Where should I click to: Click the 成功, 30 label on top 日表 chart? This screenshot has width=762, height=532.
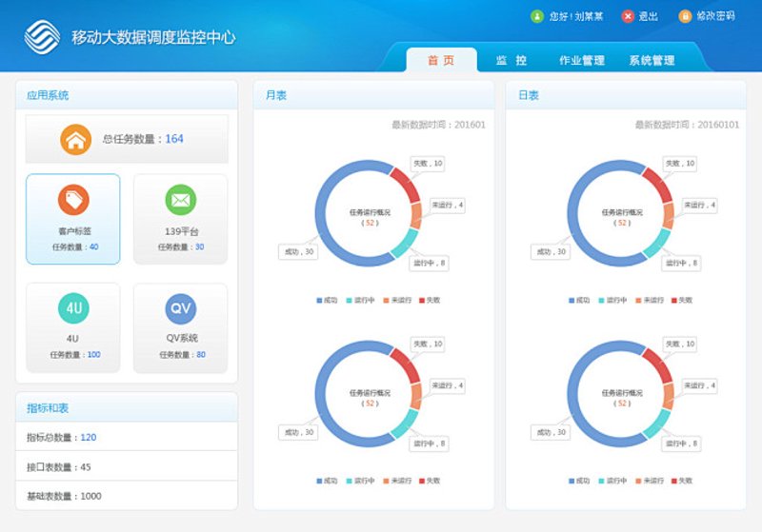pyautogui.click(x=551, y=252)
